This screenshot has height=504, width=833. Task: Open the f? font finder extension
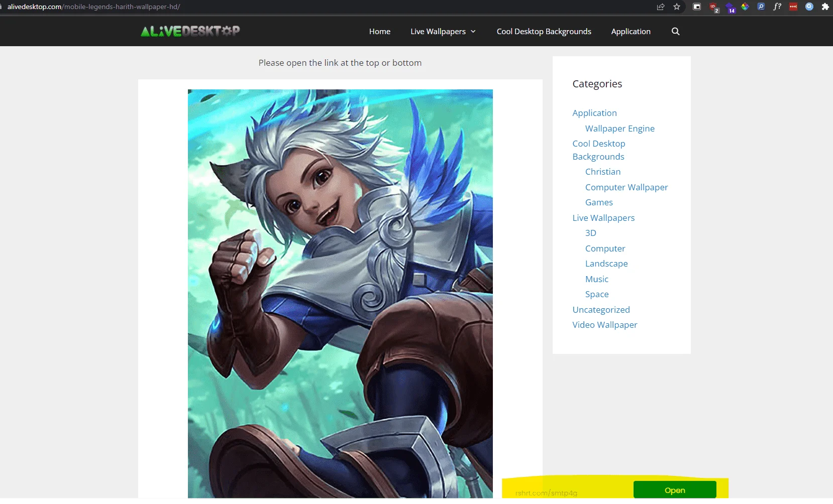777,7
